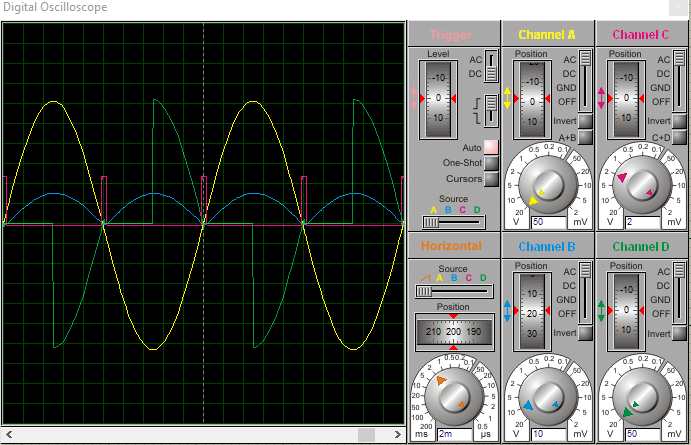
Task: Toggle Channel C Invert button
Action: point(679,121)
